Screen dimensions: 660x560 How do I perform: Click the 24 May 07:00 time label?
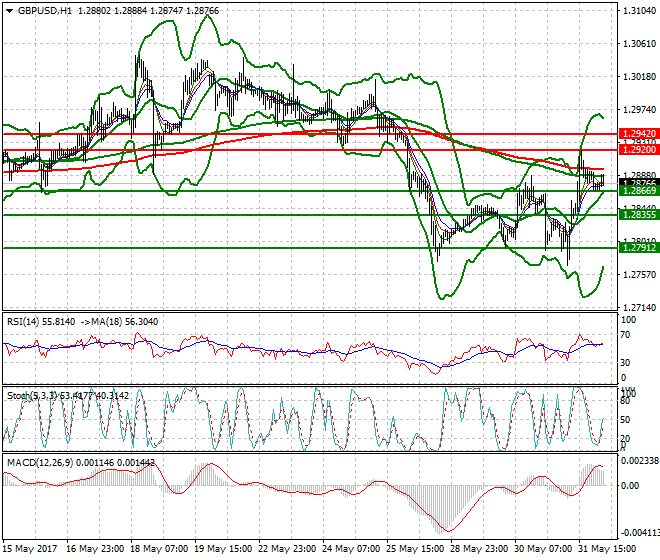[x=351, y=549]
